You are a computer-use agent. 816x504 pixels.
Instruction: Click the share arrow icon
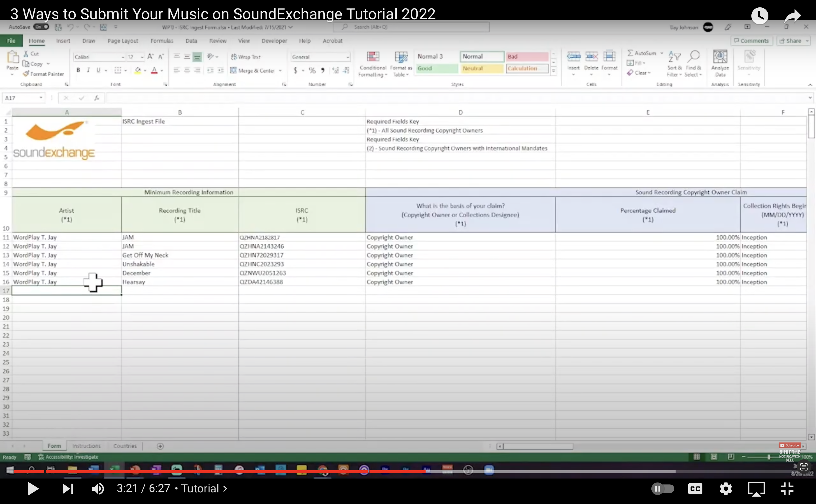click(x=792, y=15)
